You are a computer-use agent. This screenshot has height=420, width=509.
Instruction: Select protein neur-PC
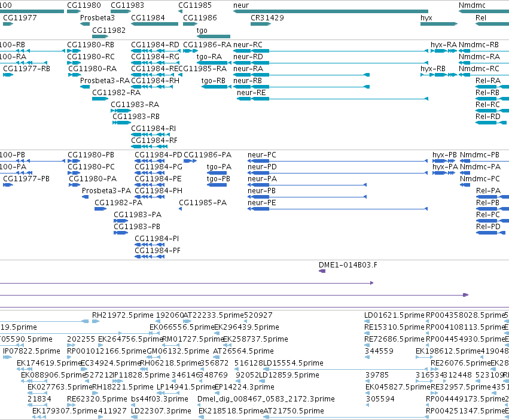point(261,154)
